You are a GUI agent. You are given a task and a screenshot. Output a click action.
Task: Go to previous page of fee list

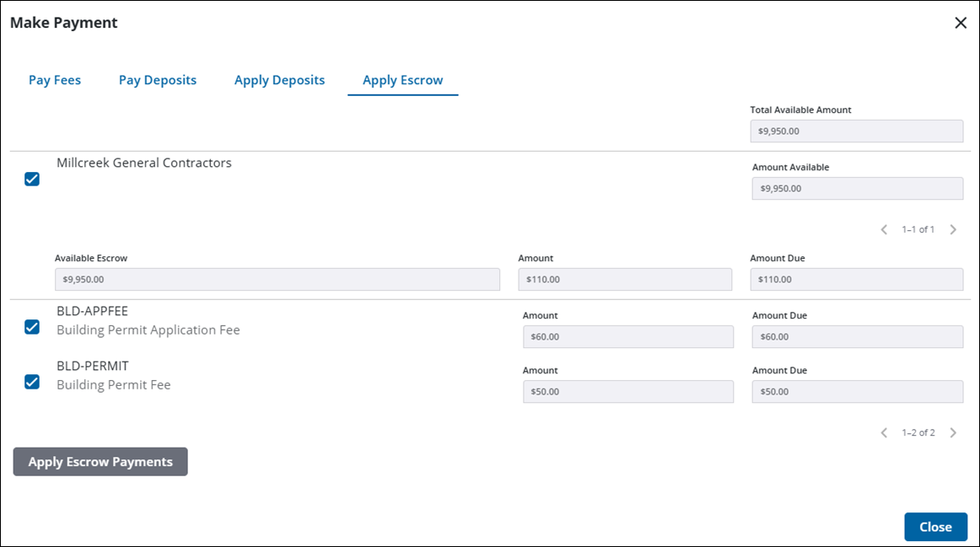(884, 432)
